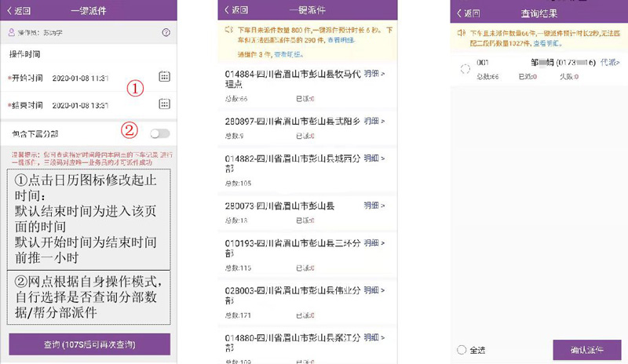Select row 014884-四川省眉山市彭山县牧马代理点
Image resolution: width=628 pixels, height=364 pixels.
[307, 86]
